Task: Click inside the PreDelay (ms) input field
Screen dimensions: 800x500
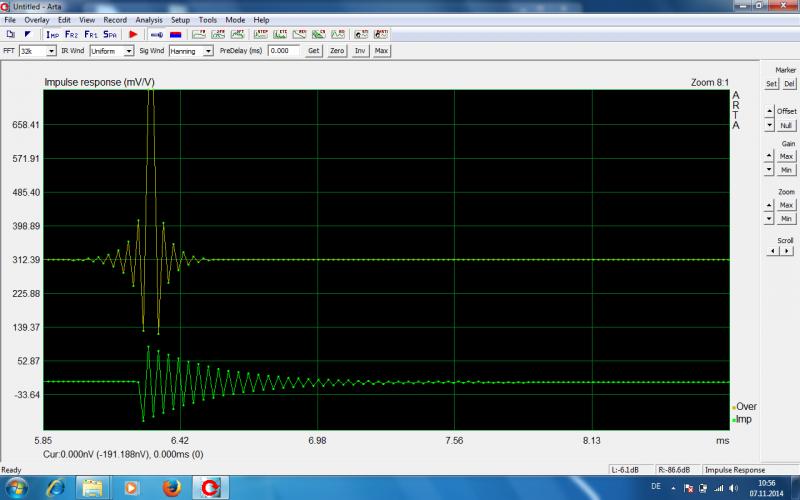Action: click(x=283, y=50)
